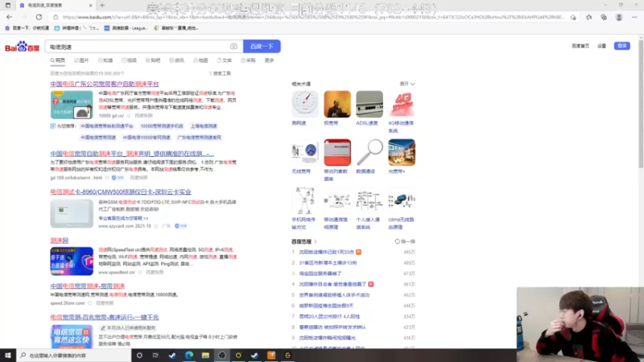Open the ADSL速度 related term image
The height and width of the screenshot is (362, 644).
point(369,105)
